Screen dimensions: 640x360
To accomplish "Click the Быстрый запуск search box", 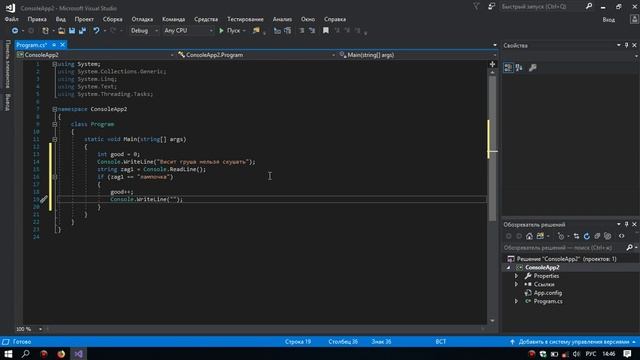I will 542,7.
